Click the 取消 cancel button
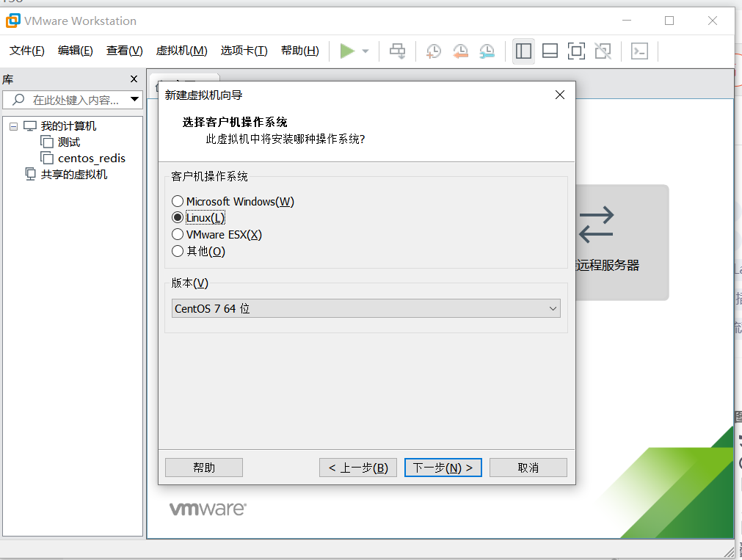This screenshot has width=742, height=560. 528,468
